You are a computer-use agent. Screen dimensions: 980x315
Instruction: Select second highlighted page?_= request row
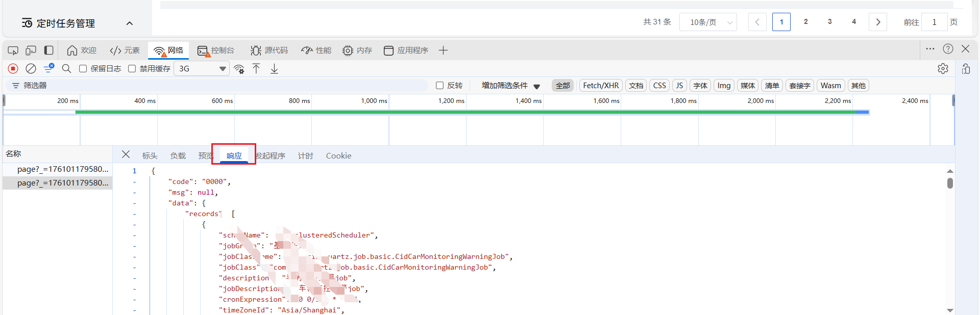(58, 183)
